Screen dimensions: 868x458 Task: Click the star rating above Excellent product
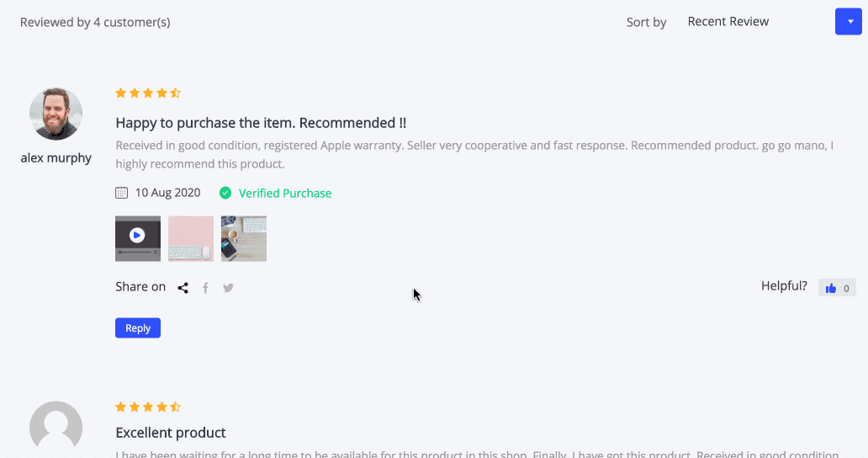click(148, 407)
